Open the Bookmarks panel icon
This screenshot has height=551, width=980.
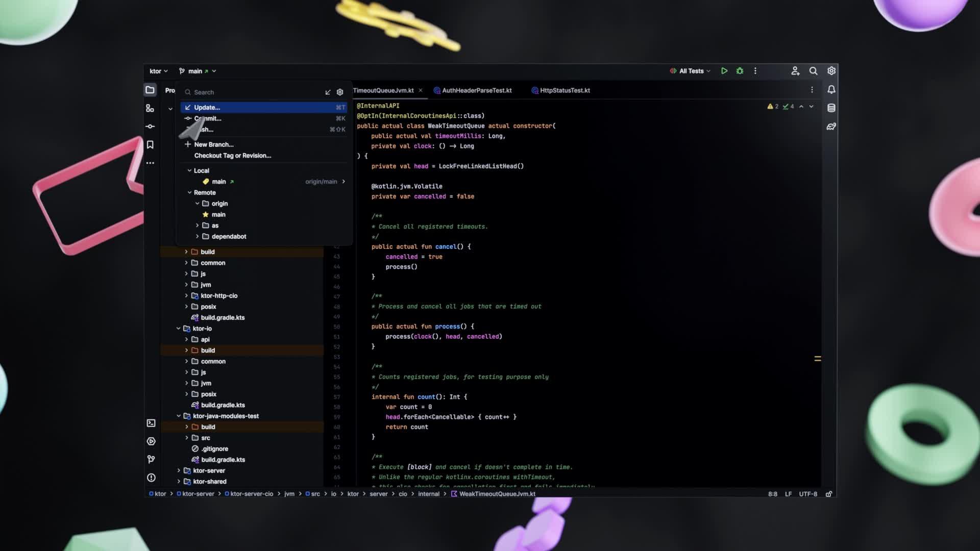pos(150,144)
